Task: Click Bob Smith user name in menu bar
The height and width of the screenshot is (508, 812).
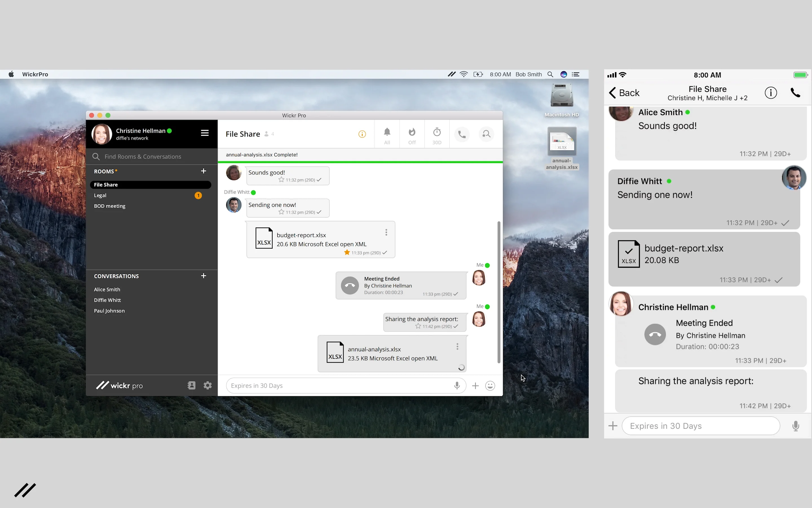Action: click(528, 74)
